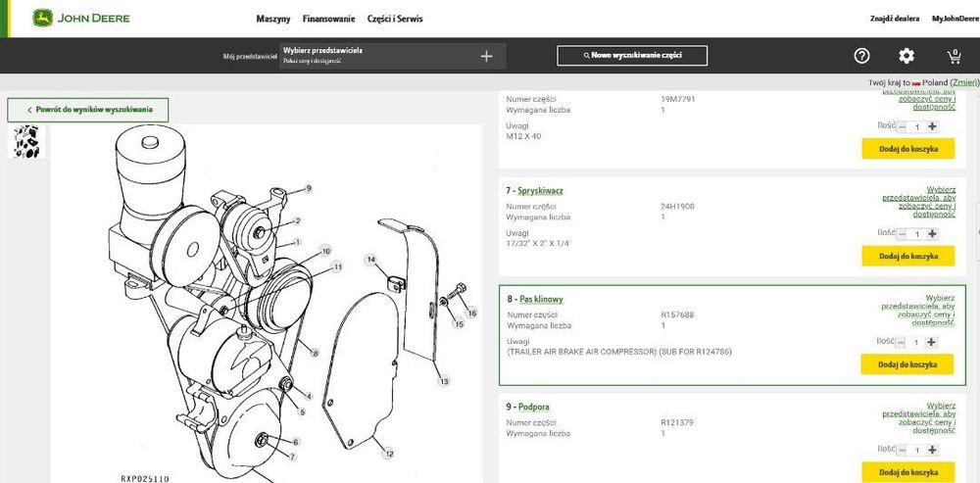The image size is (980, 483).
Task: Go back with Powrót do wyników wyszukiwania
Action: click(88, 110)
